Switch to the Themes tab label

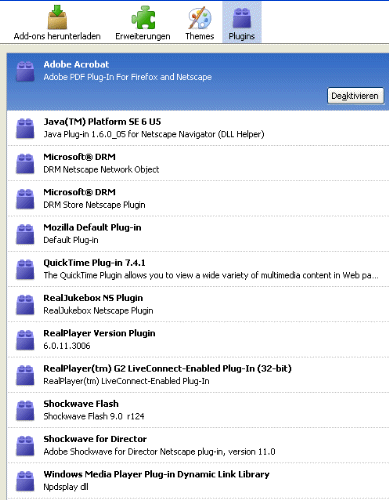point(200,36)
